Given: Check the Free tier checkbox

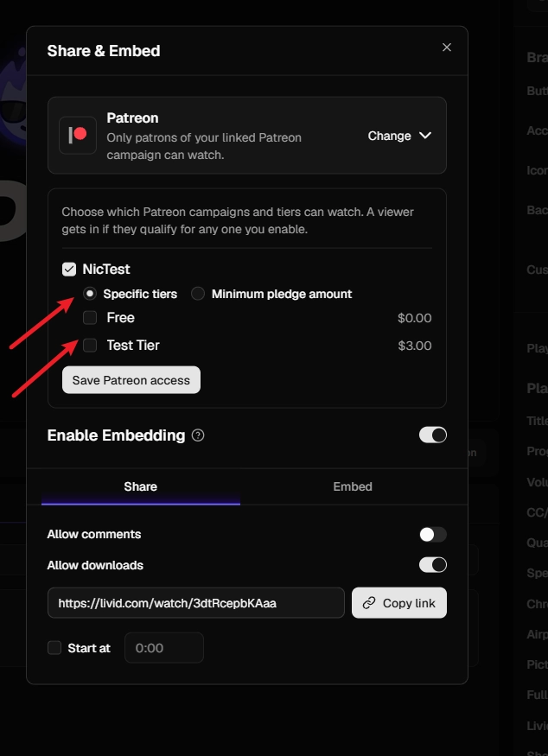Looking at the screenshot, I should [x=90, y=317].
